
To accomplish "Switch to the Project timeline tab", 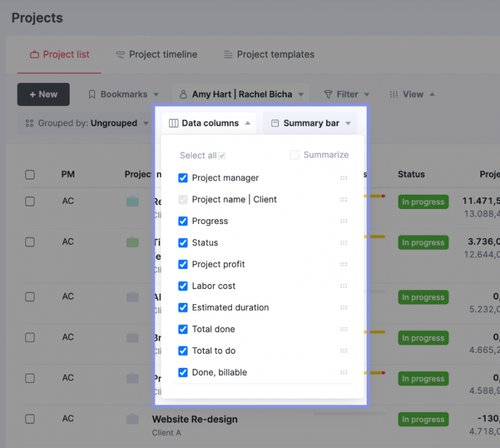I will [x=156, y=55].
